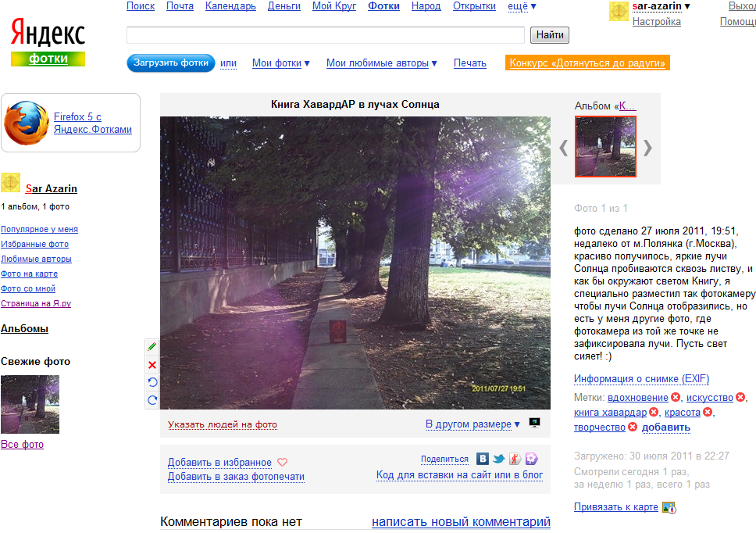
Task: Switch to the 'Фотки' section
Action: click(x=383, y=5)
